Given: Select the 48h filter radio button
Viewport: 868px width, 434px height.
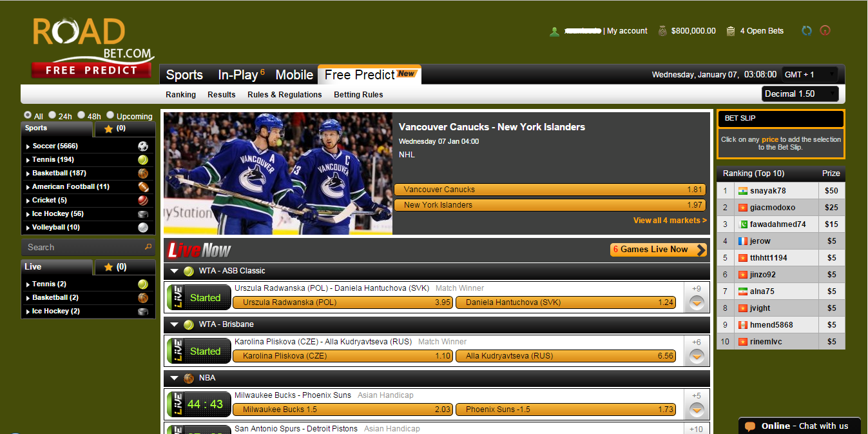Looking at the screenshot, I should click(x=81, y=115).
